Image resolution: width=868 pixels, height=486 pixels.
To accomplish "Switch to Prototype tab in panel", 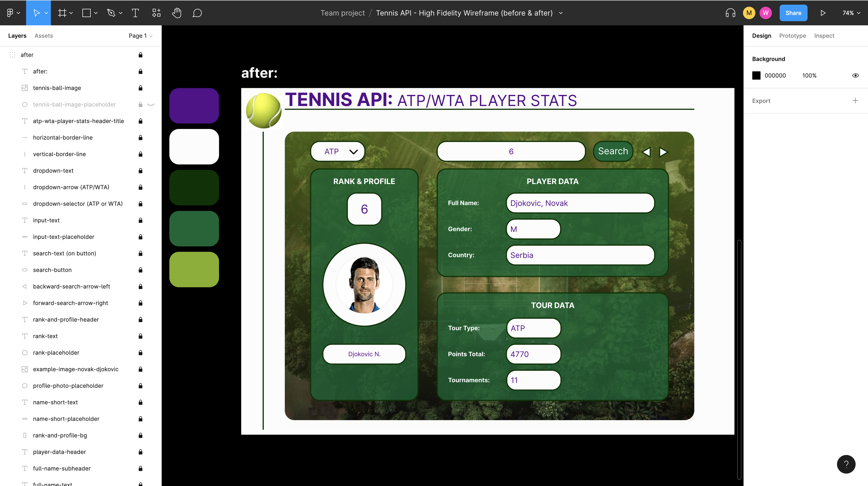I will (x=793, y=35).
